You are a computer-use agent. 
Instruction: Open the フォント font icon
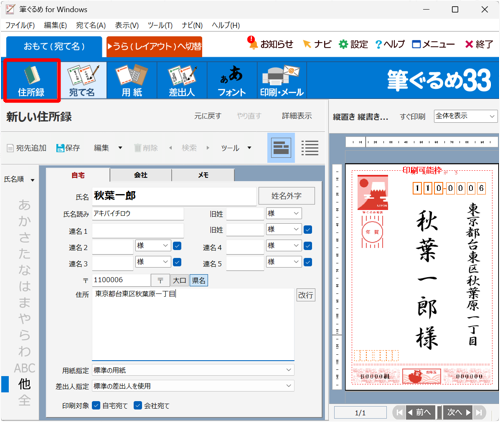pos(232,80)
